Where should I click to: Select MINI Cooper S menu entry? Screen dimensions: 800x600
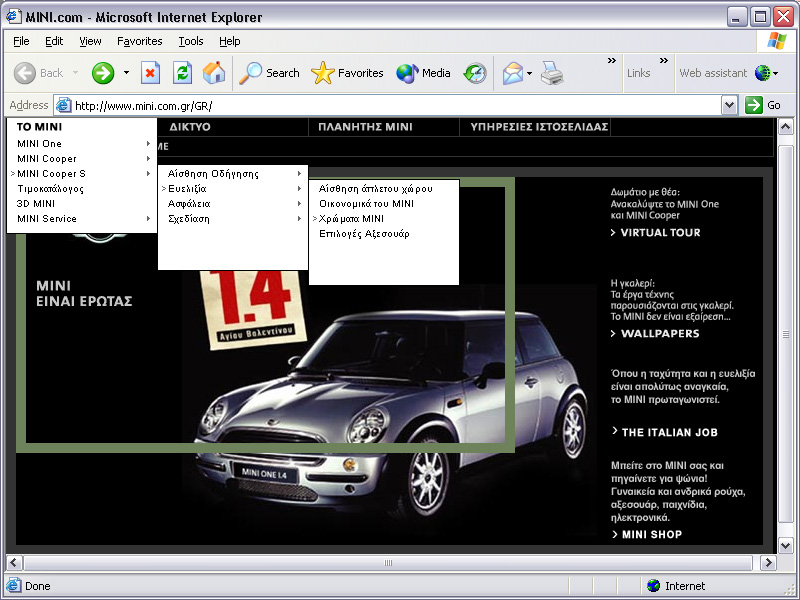[x=82, y=173]
